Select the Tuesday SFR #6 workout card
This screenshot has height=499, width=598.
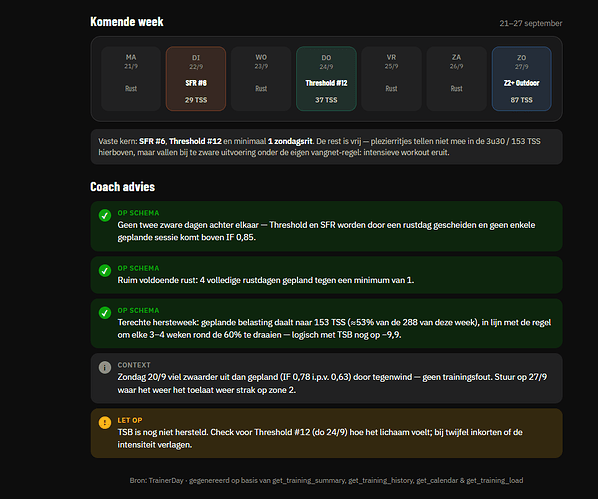196,79
